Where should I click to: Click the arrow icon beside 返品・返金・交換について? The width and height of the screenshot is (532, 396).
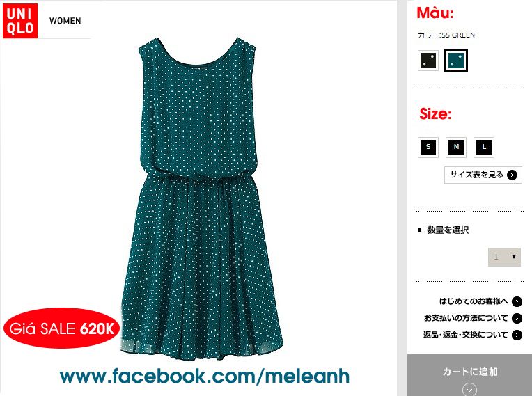tap(517, 335)
